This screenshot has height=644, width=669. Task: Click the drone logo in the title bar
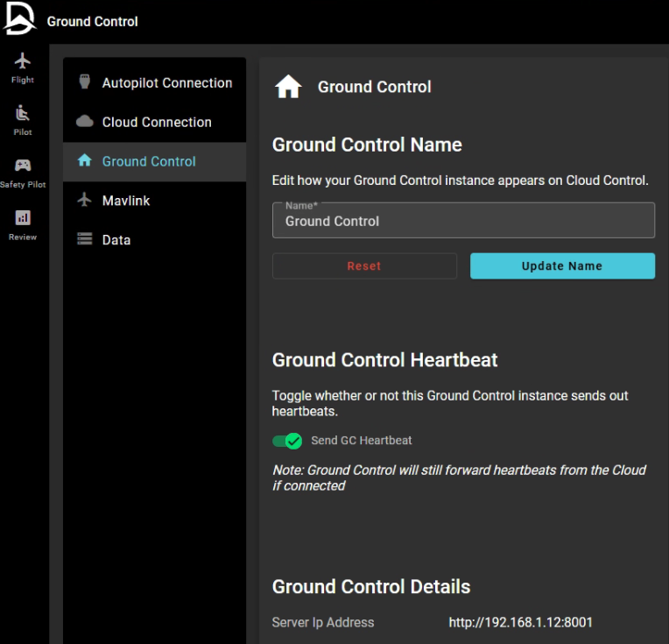click(x=19, y=19)
